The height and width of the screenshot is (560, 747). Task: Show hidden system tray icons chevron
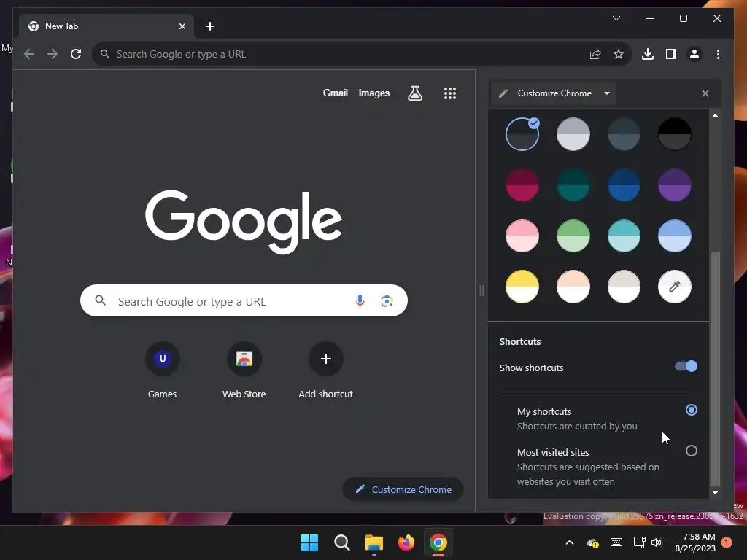tap(569, 542)
